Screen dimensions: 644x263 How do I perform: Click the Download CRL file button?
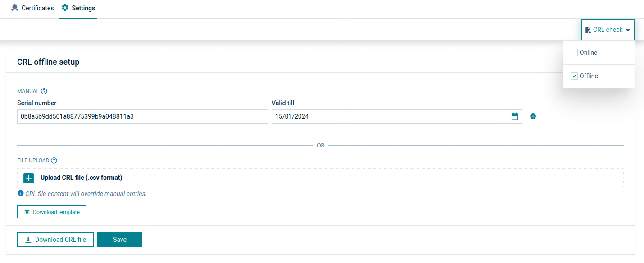tap(55, 240)
